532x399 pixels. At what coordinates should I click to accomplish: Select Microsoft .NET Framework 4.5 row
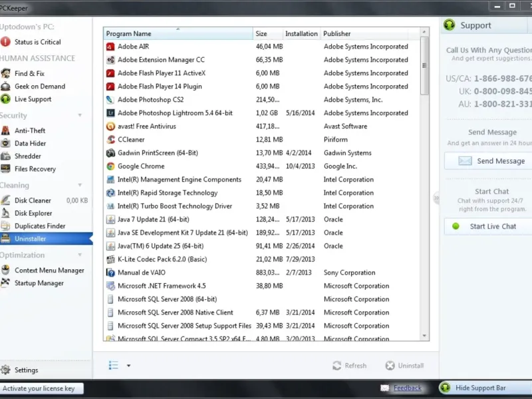click(x=261, y=286)
